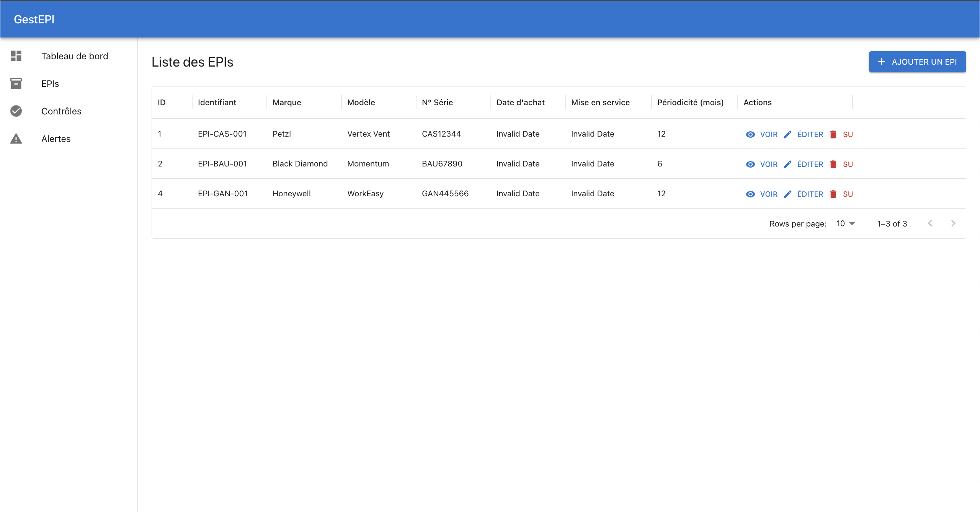Click the red trash icon for EPI-CAS-001

(x=833, y=134)
